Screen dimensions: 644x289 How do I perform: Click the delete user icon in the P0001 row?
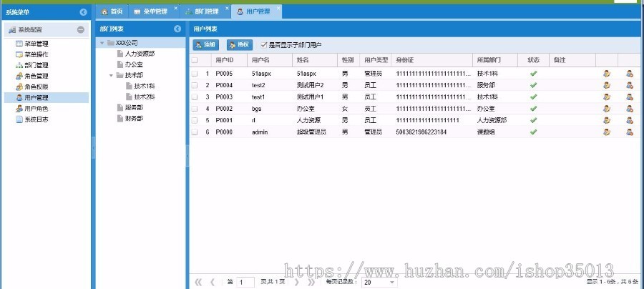[630, 120]
